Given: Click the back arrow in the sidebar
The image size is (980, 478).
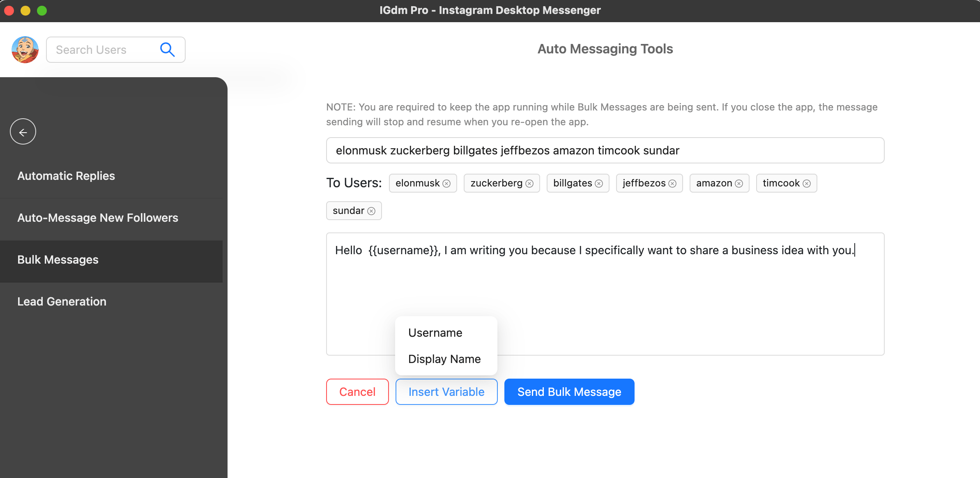Looking at the screenshot, I should pyautogui.click(x=23, y=131).
